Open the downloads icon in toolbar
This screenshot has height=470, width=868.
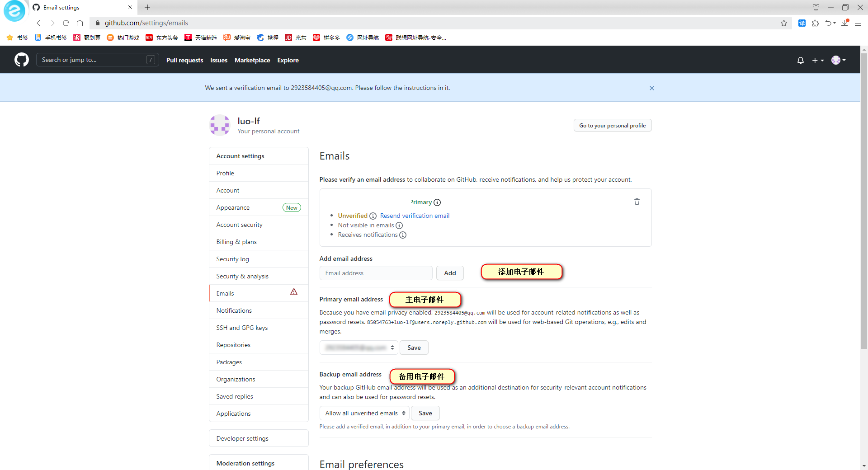point(845,23)
